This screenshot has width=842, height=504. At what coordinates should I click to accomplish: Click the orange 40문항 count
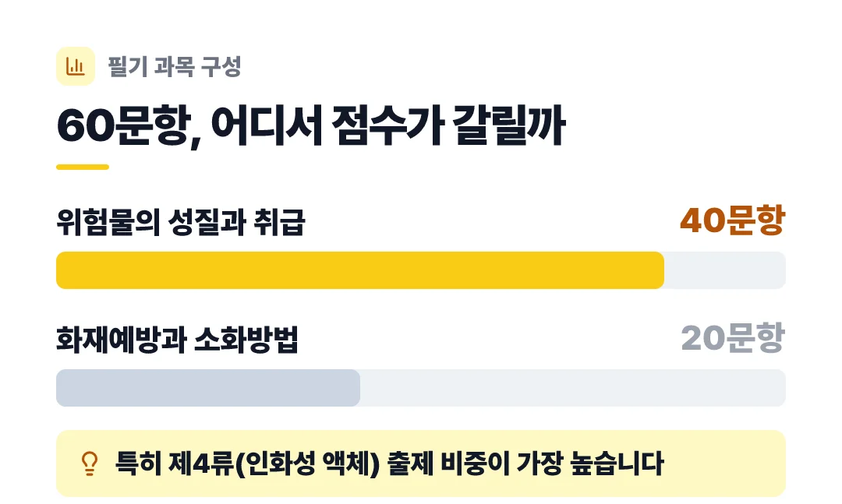coord(733,220)
